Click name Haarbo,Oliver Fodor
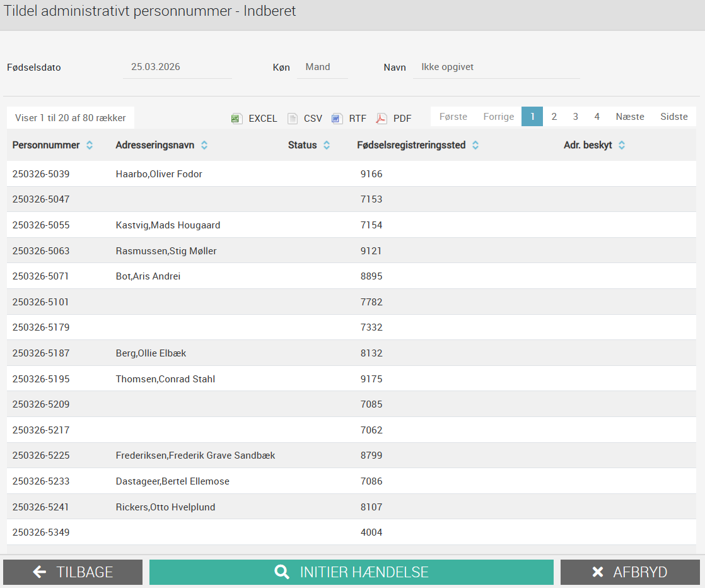 (159, 174)
